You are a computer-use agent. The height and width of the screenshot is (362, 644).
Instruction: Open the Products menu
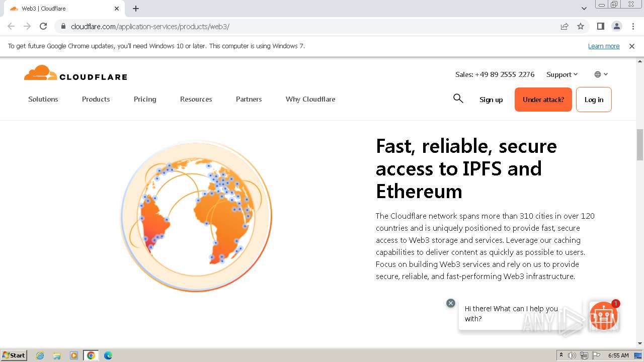[x=96, y=99]
